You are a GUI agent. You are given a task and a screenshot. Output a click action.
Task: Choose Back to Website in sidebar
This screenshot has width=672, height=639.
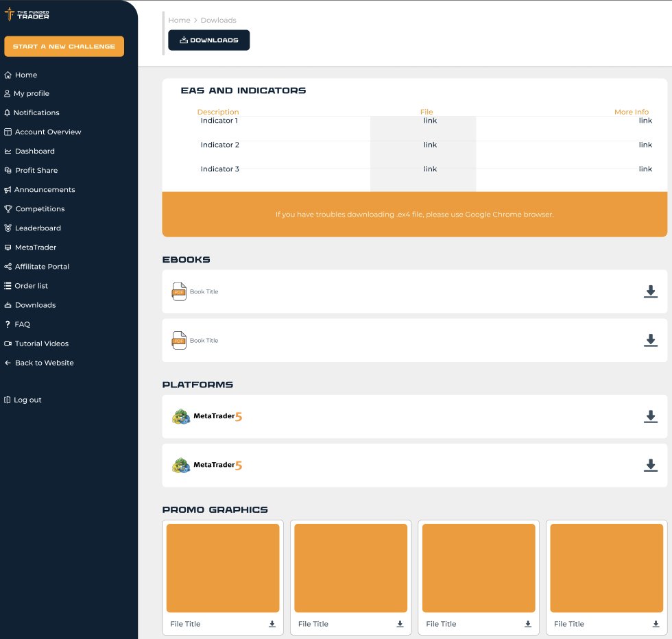[39, 363]
